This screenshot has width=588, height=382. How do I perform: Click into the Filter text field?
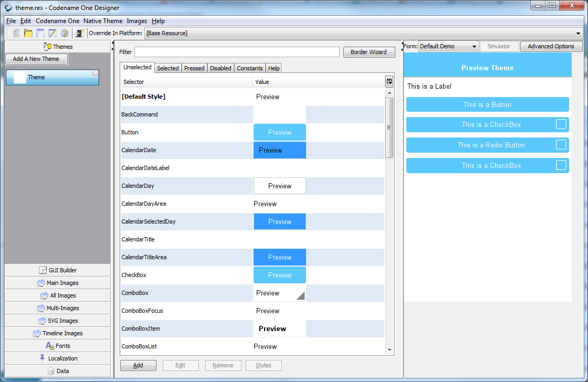click(237, 52)
